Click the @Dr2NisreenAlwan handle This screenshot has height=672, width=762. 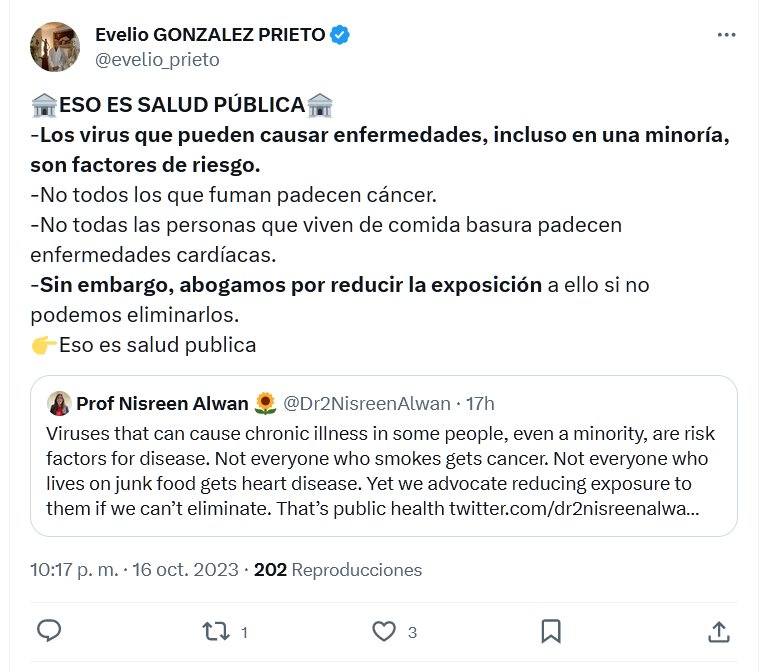[x=369, y=404]
